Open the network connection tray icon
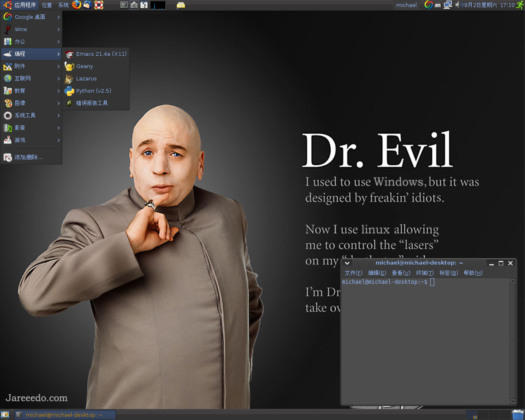 [448, 5]
